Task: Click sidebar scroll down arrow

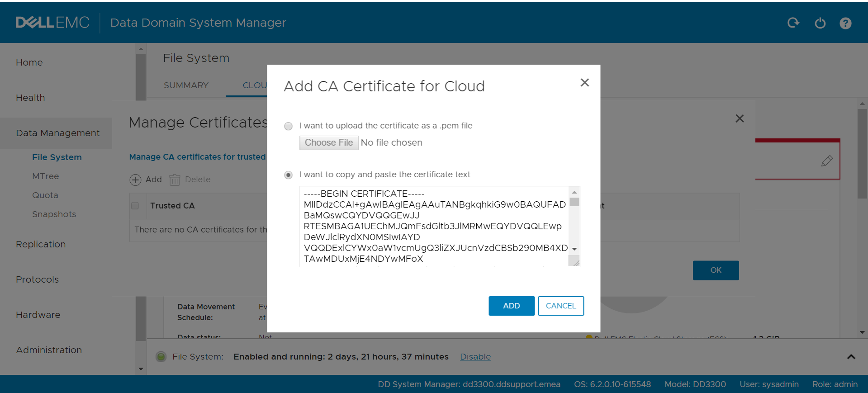Action: pos(141,369)
